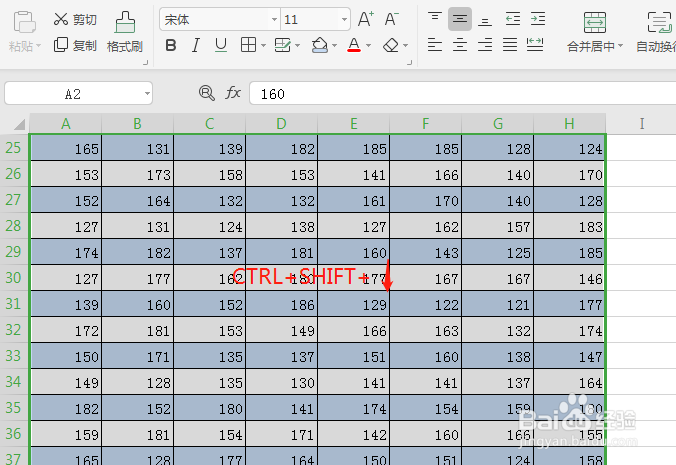Screen dimensions: 676x465
Task: Toggle Bold formatting
Action: [x=171, y=45]
